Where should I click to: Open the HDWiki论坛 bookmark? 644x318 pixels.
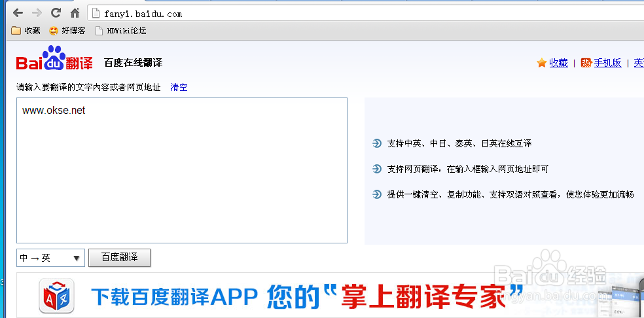pyautogui.click(x=120, y=30)
